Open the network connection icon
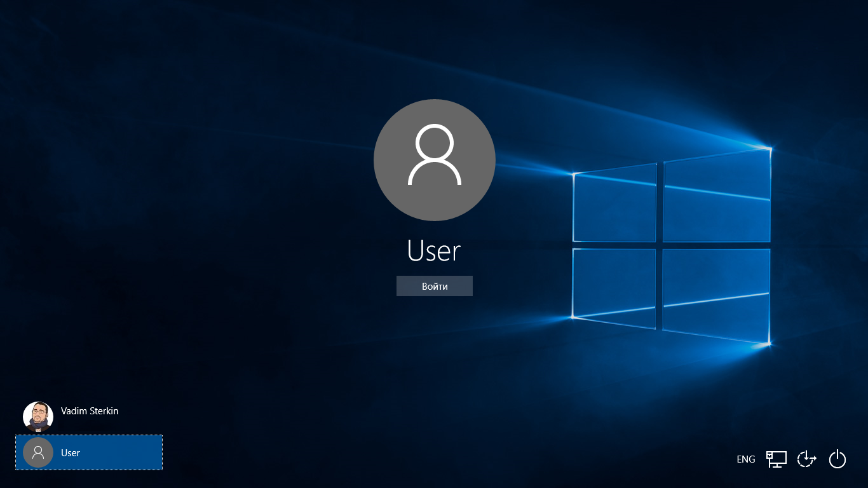The image size is (868, 488). click(x=776, y=459)
